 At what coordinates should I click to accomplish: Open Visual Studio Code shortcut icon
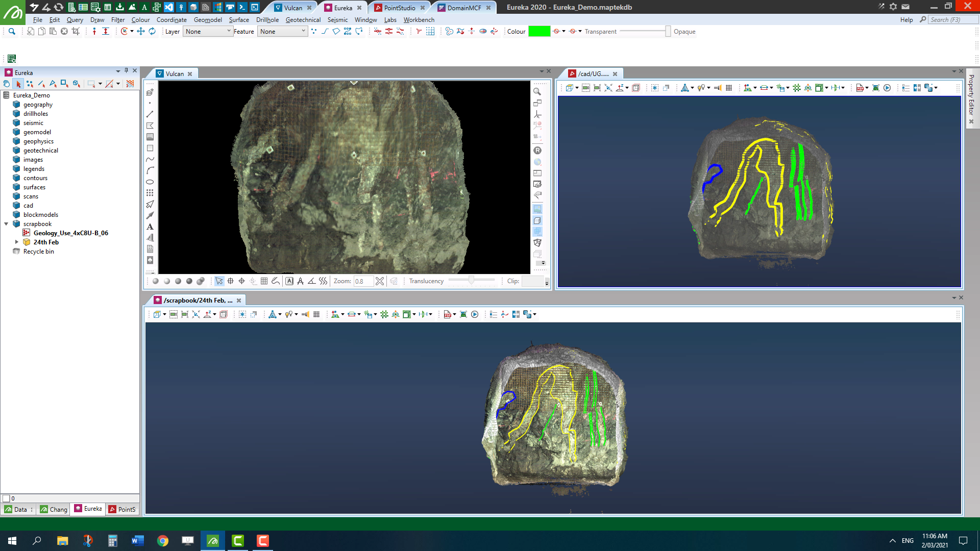tap(168, 7)
